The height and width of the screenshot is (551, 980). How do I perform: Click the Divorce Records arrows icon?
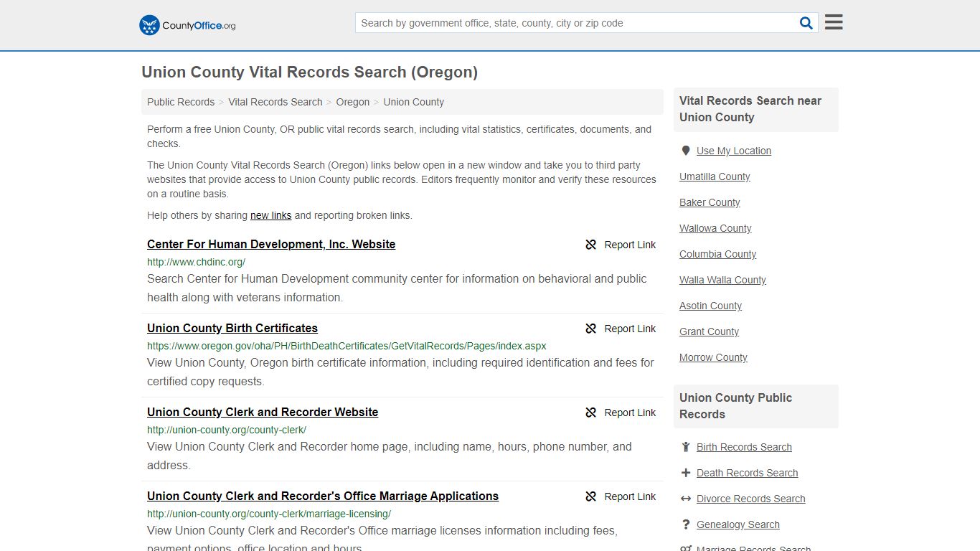686,499
